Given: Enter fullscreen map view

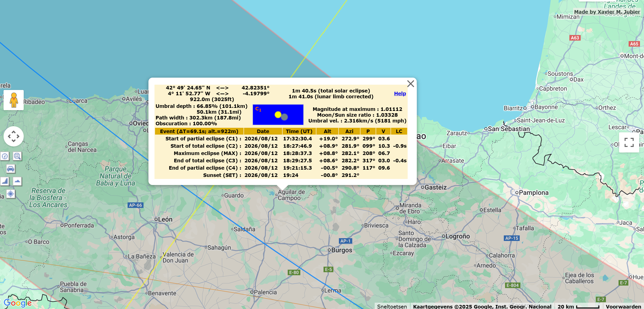Looking at the screenshot, I should point(629,142).
